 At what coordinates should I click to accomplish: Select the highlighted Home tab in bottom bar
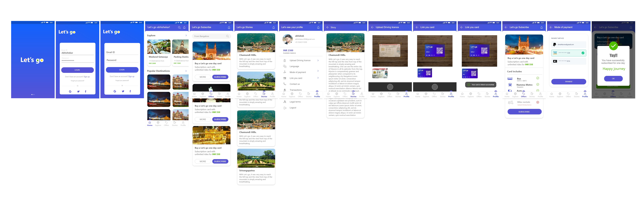point(150,124)
